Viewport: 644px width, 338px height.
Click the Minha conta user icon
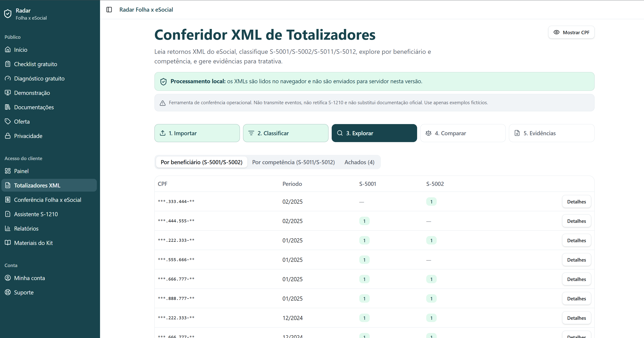click(8, 278)
